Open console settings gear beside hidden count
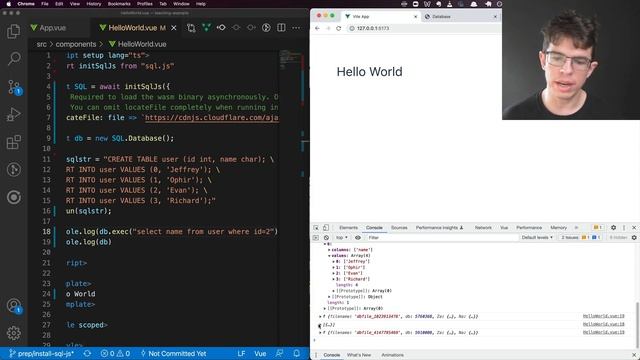 (634, 238)
